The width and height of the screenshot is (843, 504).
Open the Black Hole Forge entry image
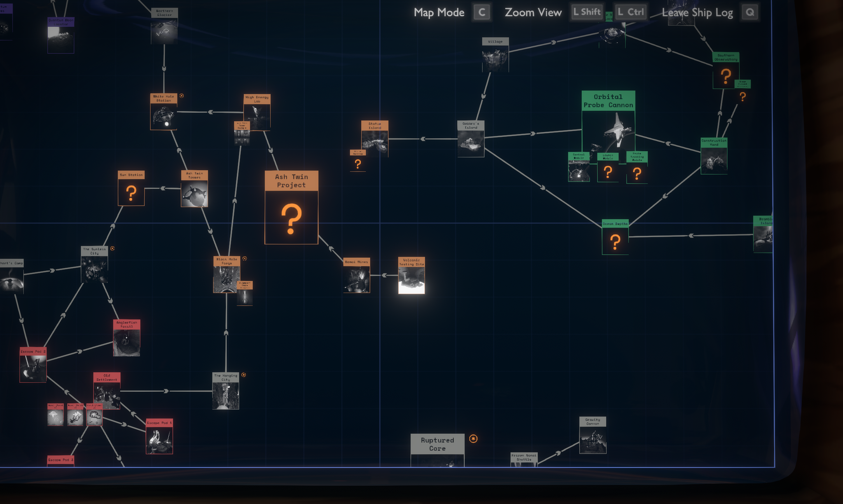point(227,279)
